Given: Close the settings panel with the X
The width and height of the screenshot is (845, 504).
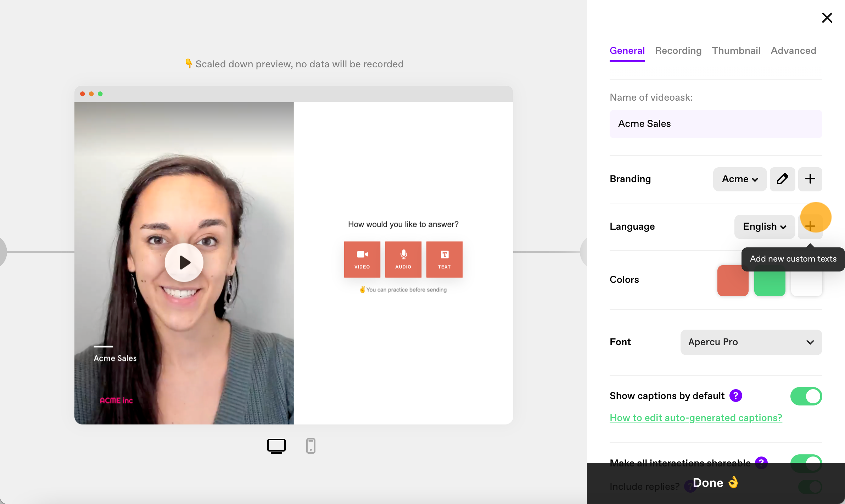Looking at the screenshot, I should pyautogui.click(x=827, y=18).
